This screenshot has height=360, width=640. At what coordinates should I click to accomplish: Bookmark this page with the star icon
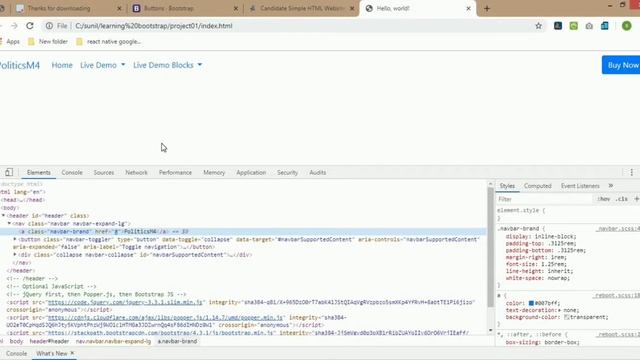(538, 26)
